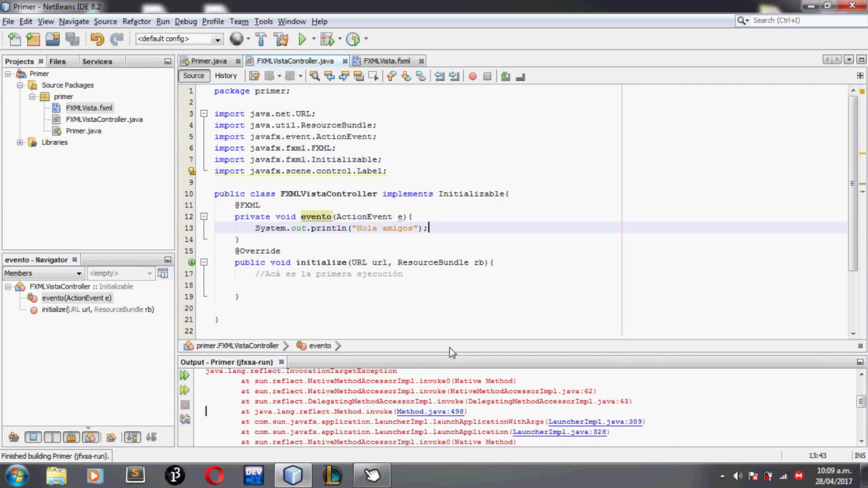Screen dimensions: 868x488
Task: Toggle Show Inherited Members in Navigator
Action: [x=14, y=437]
